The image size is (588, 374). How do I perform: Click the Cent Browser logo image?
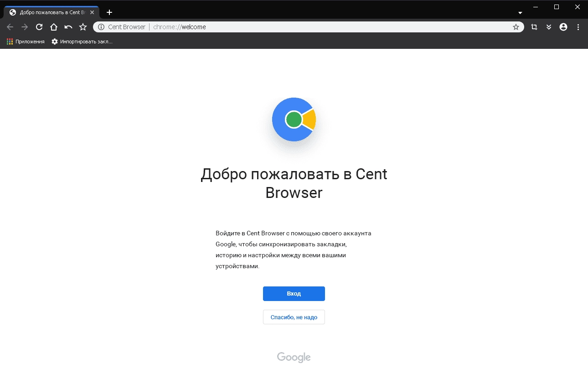pyautogui.click(x=294, y=119)
